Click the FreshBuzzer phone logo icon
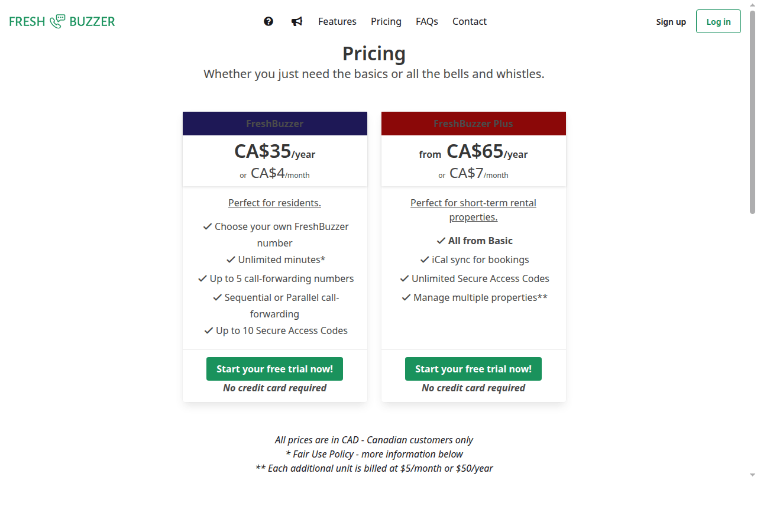Screen dimensions: 757x532 (57, 21)
